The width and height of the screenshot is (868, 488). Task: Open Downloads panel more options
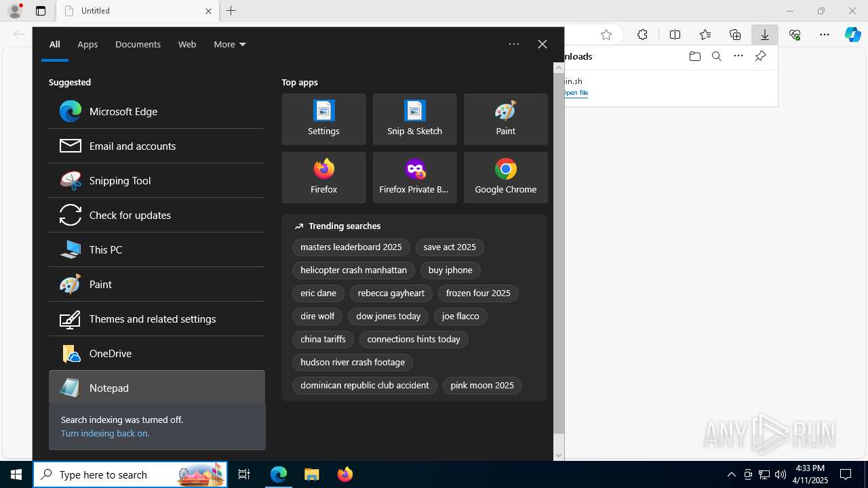click(x=738, y=56)
